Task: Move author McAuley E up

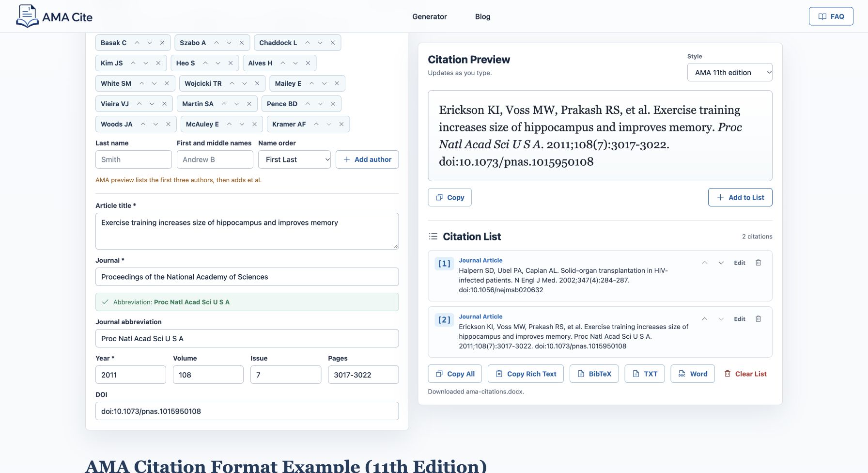Action: click(x=229, y=124)
